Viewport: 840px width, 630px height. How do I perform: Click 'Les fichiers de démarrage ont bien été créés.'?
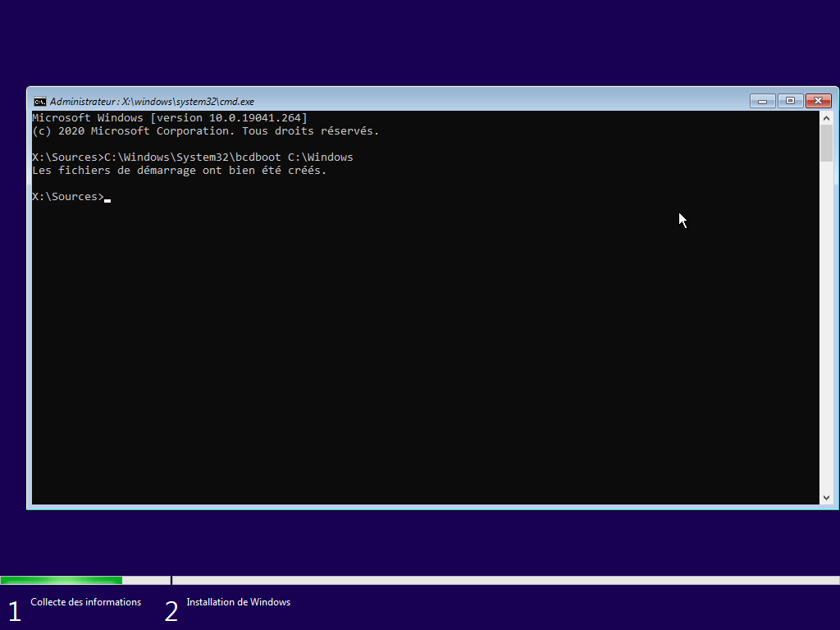click(x=180, y=171)
